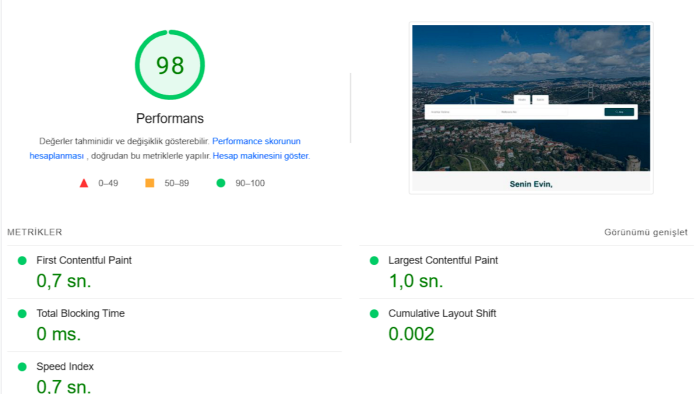The height and width of the screenshot is (394, 700).
Task: Click the 50–89 range label
Action: coord(176,183)
